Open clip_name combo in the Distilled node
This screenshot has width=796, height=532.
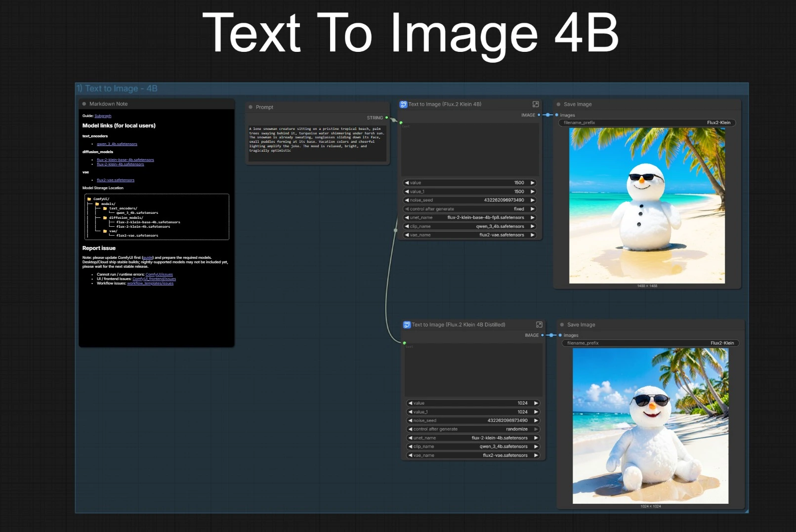[473, 447]
